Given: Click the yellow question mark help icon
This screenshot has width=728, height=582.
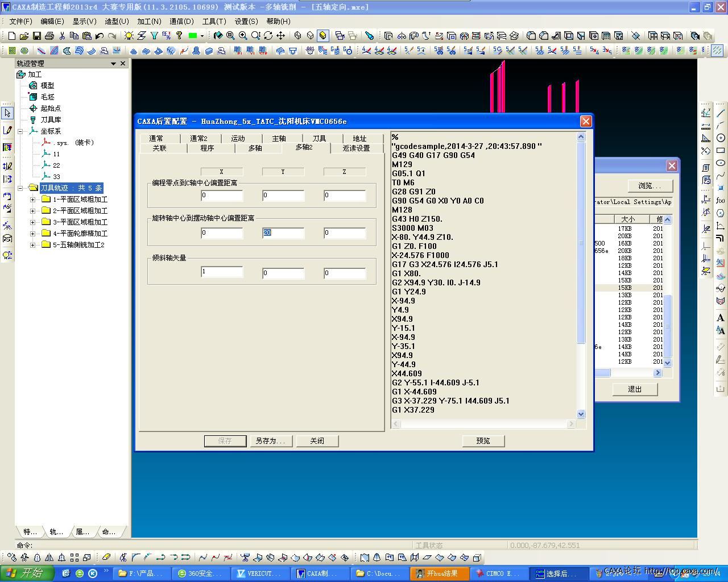Looking at the screenshot, I should coord(179,35).
